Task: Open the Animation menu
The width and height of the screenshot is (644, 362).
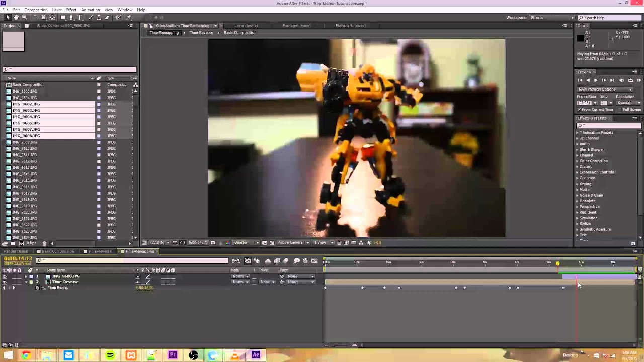Action: pos(91,10)
